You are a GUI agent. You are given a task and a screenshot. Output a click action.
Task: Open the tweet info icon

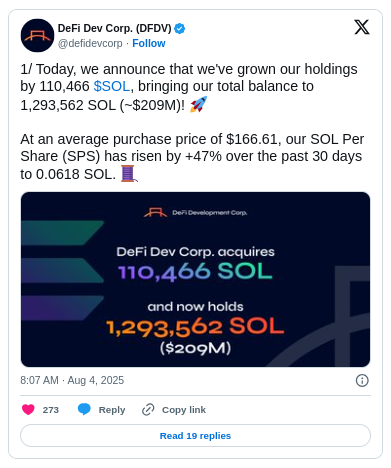pos(362,380)
